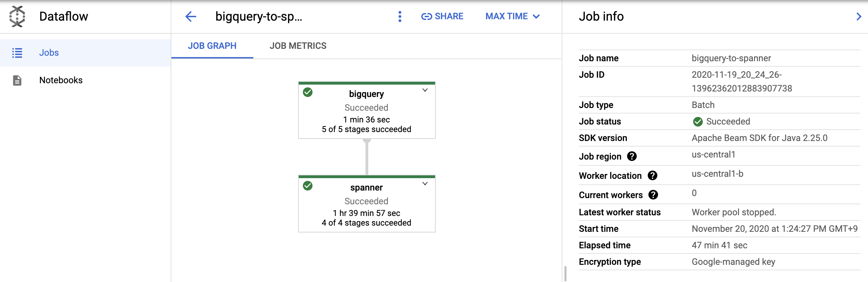This screenshot has width=868, height=282.
Task: Click the green check on spanner step
Action: 308,186
